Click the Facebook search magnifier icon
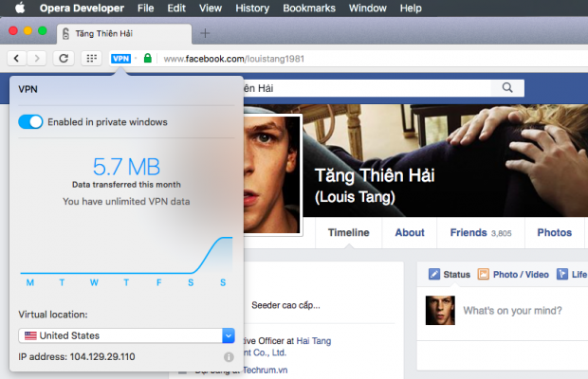Image resolution: width=588 pixels, height=379 pixels. click(508, 88)
